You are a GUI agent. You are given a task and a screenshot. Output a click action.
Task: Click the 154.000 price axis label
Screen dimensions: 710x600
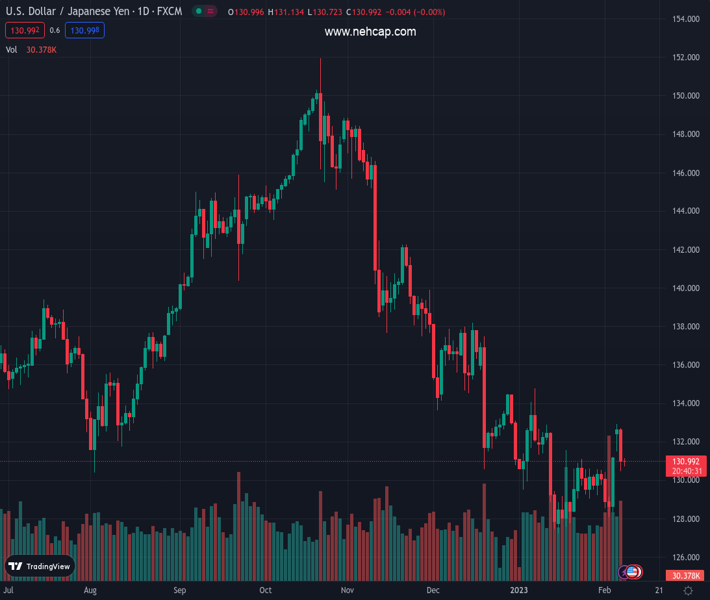point(686,19)
